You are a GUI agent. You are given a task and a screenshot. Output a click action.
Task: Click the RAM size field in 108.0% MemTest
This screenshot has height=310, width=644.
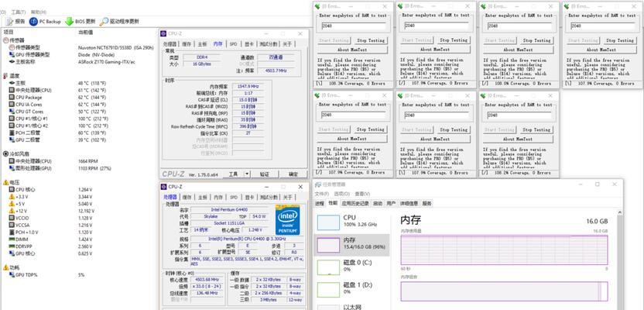519,26
